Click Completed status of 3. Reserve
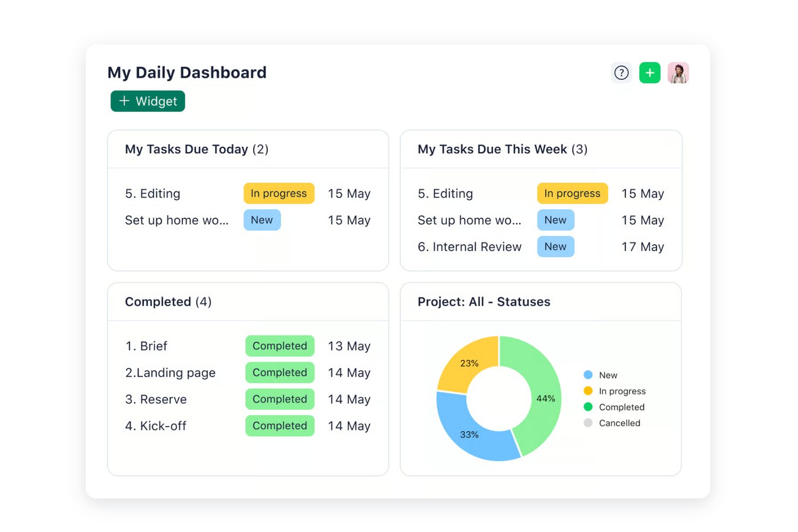The height and width of the screenshot is (532, 798). tap(280, 399)
